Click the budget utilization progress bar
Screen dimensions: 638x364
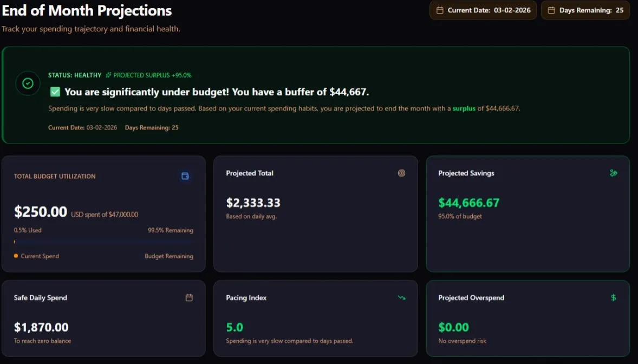tap(103, 242)
